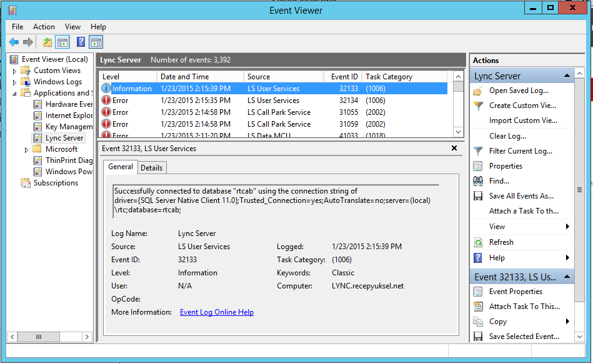Click the Hardware Events log icon

[37, 104]
